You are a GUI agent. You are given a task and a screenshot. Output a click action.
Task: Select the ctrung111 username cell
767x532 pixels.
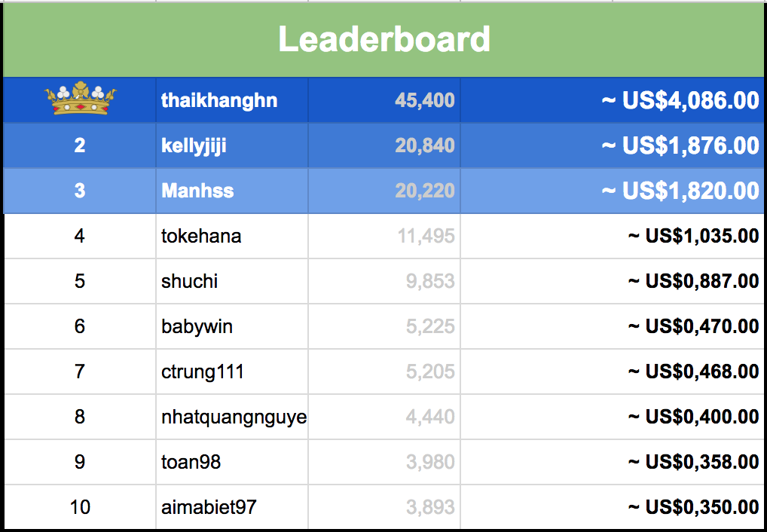pyautogui.click(x=203, y=371)
